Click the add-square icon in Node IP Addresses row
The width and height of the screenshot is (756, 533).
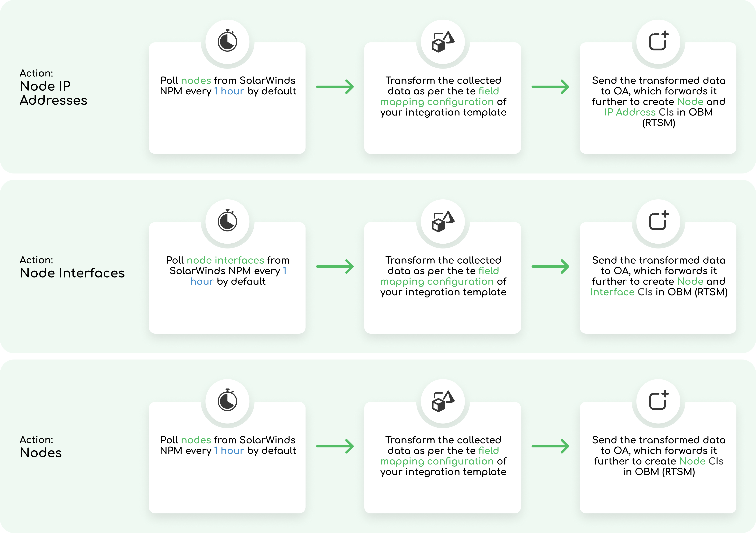(x=658, y=41)
